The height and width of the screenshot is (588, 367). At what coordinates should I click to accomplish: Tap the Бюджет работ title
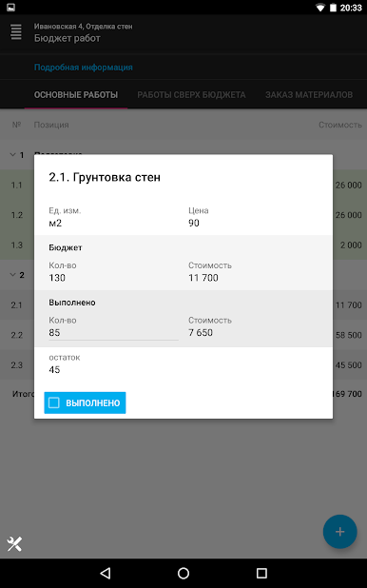[68, 38]
